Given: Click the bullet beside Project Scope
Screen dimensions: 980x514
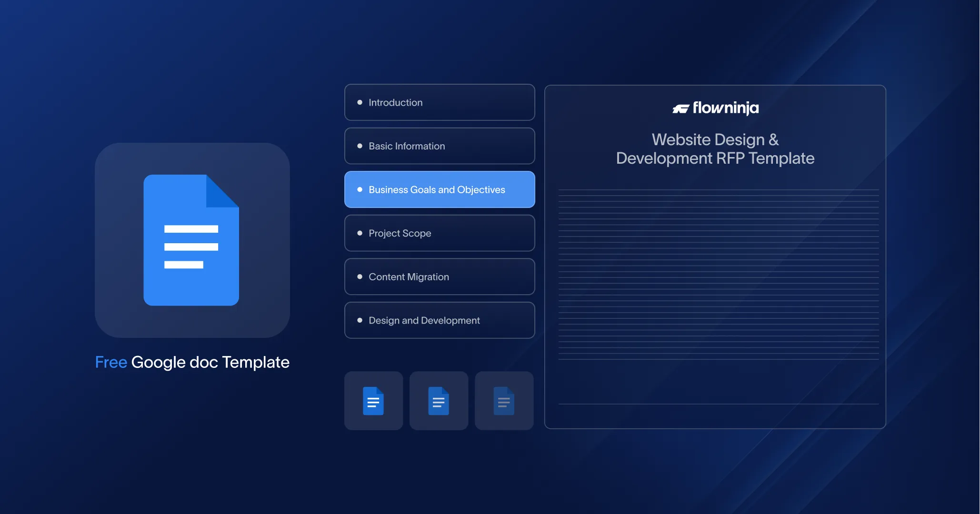Looking at the screenshot, I should (360, 233).
